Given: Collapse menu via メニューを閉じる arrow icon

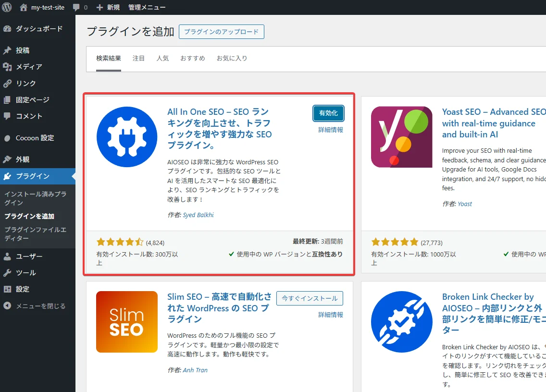Looking at the screenshot, I should point(7,306).
